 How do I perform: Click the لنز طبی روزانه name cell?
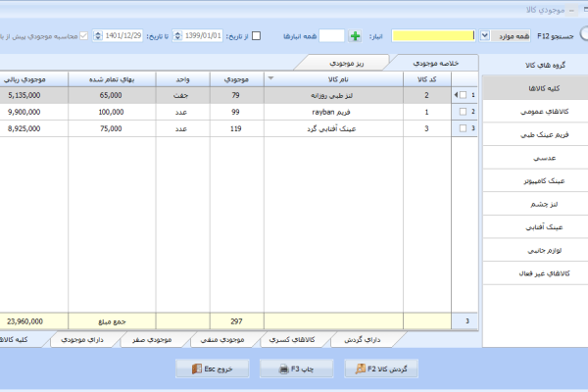coord(334,95)
